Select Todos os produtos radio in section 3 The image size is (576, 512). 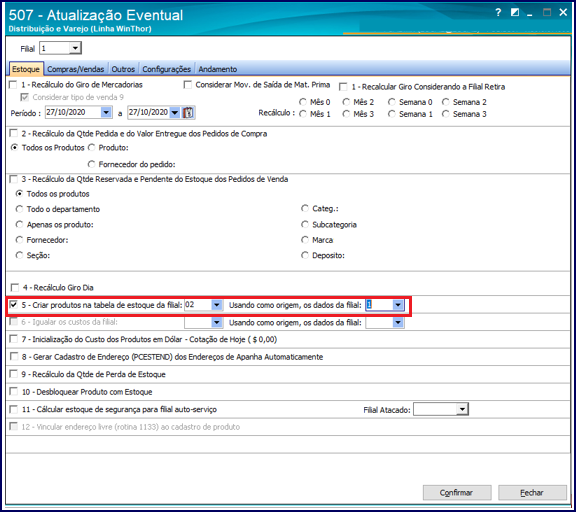pyautogui.click(x=19, y=193)
